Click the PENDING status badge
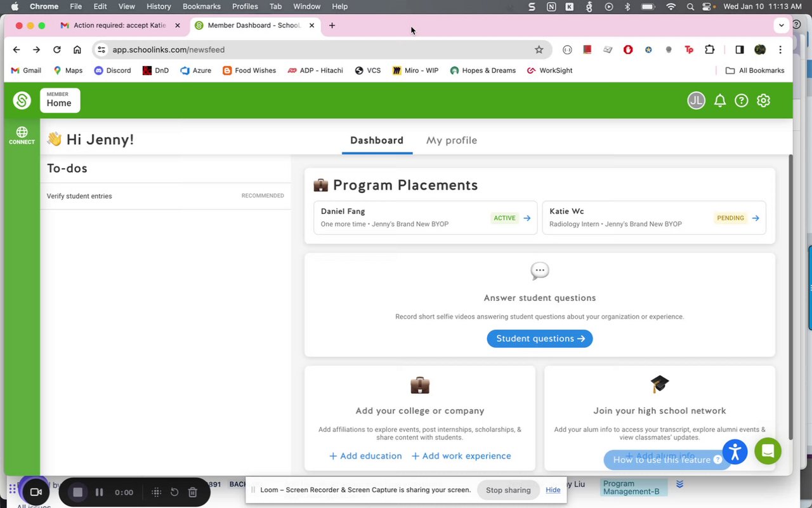This screenshot has height=508, width=812. pos(731,218)
